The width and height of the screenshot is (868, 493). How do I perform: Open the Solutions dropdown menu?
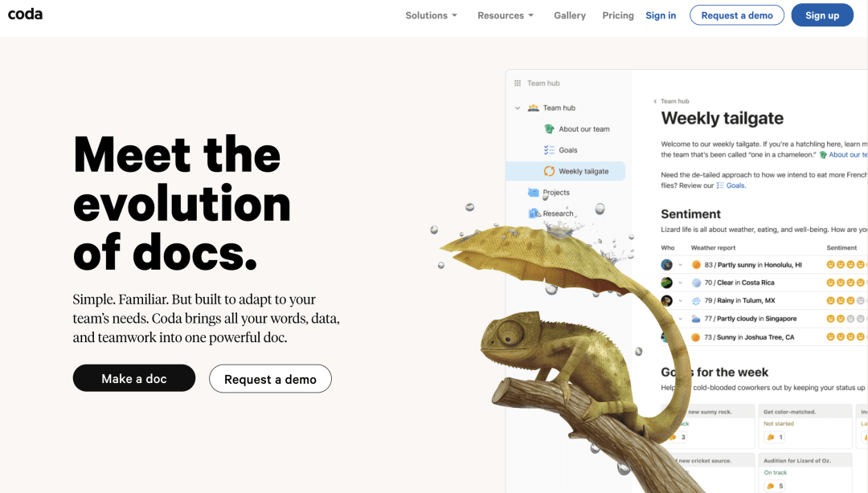click(x=431, y=15)
